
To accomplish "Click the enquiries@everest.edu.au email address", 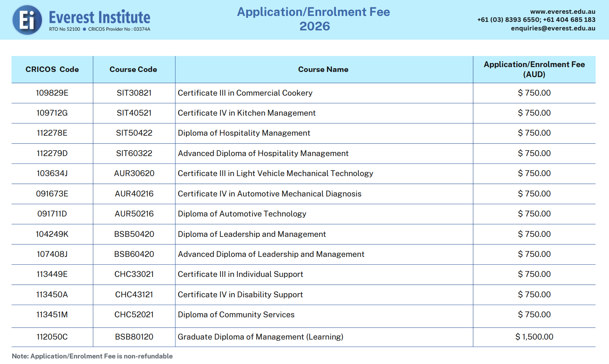I will (x=553, y=28).
